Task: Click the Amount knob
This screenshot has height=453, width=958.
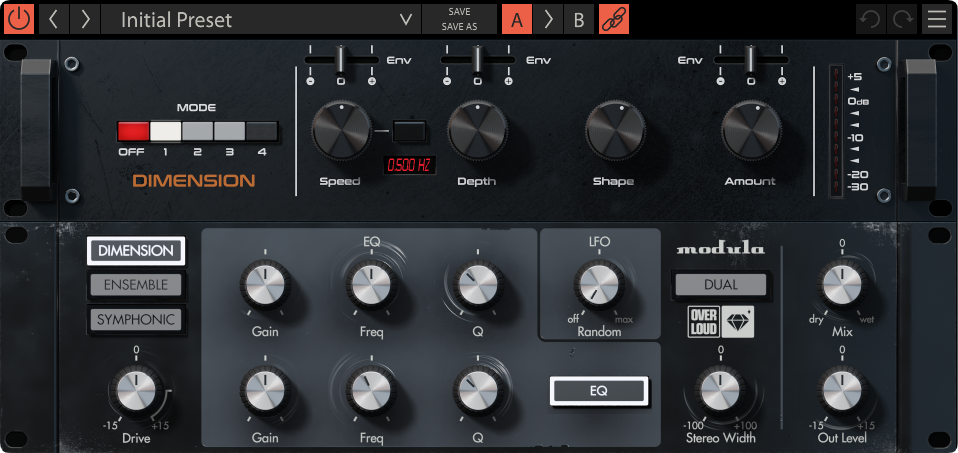Action: pyautogui.click(x=751, y=130)
